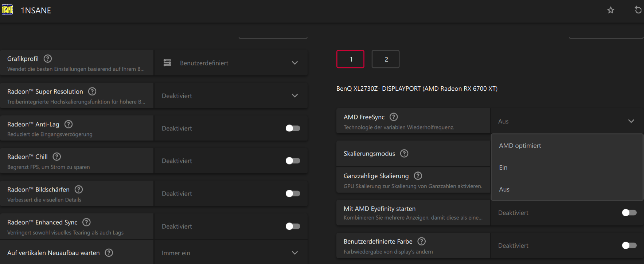644x264 pixels.
Task: Choose AMD optimiert in the FreeSync list
Action: click(x=567, y=146)
